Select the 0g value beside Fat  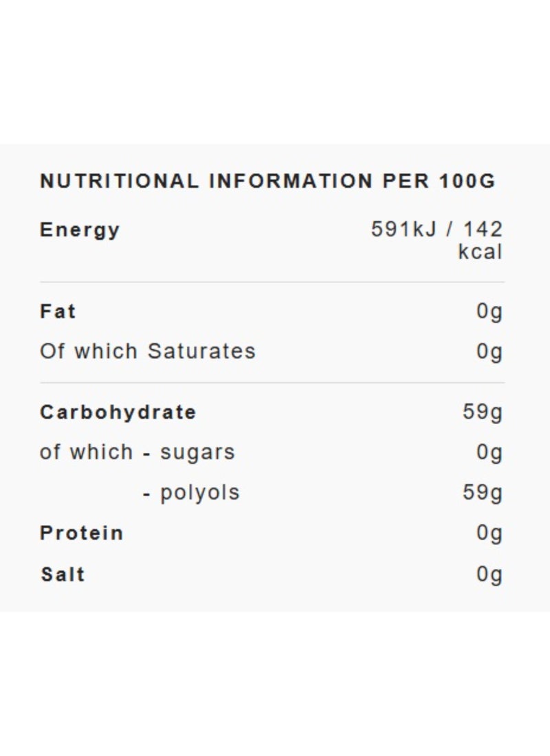click(489, 311)
